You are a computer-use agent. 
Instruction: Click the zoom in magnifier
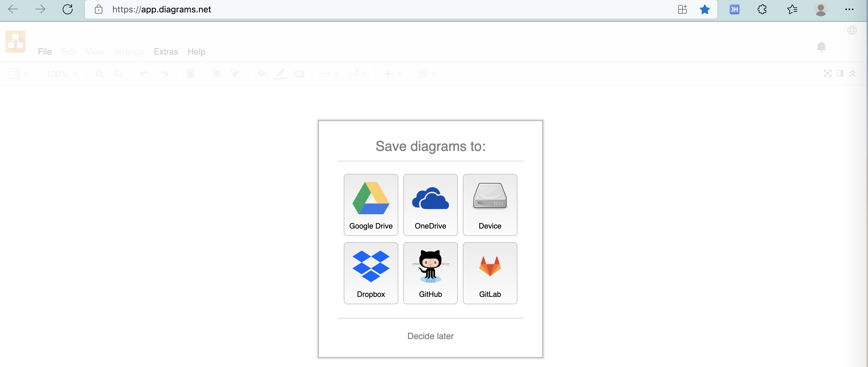(x=99, y=74)
